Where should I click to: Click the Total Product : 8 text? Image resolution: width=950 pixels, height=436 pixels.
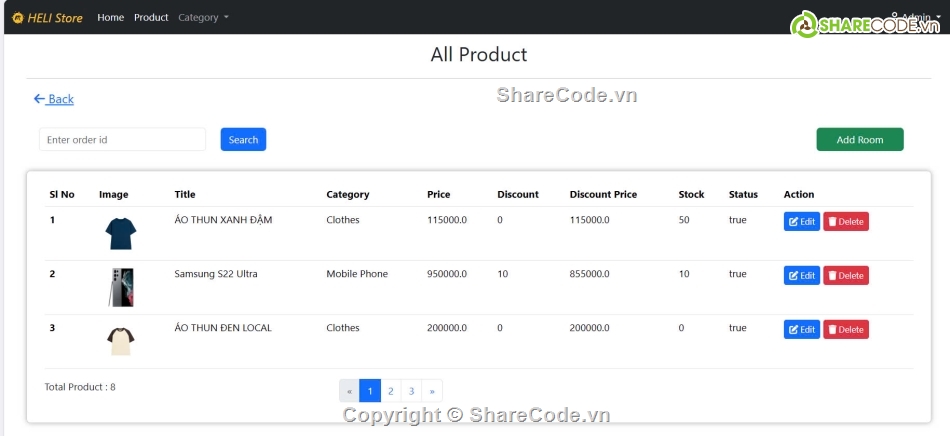tap(80, 387)
